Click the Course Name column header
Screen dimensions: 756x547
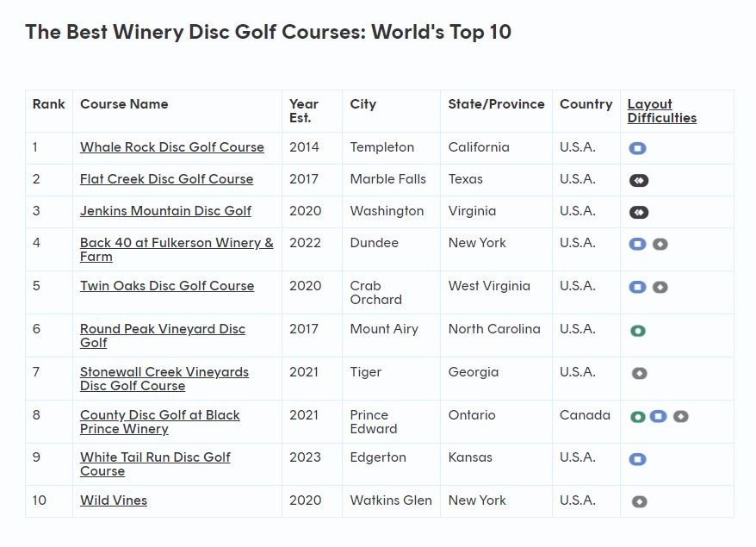124,104
